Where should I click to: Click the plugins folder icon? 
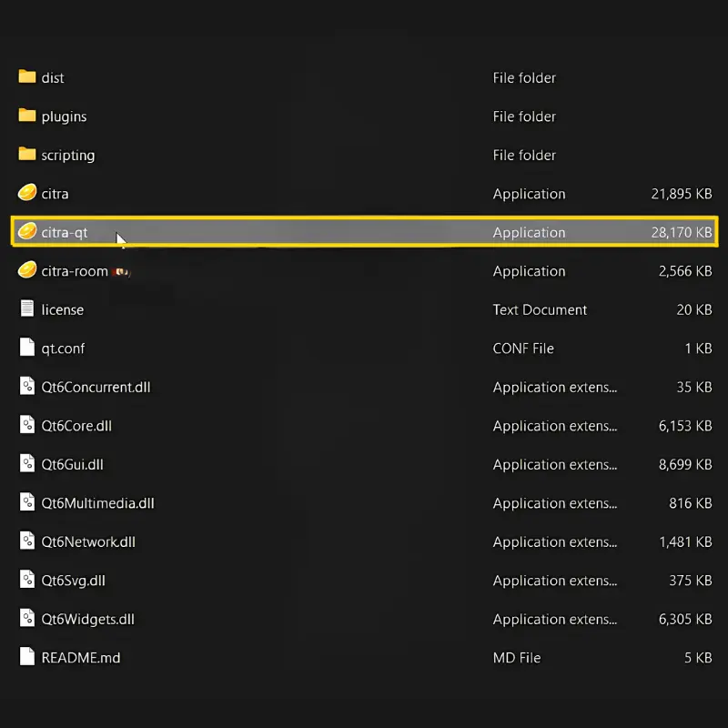(27, 116)
